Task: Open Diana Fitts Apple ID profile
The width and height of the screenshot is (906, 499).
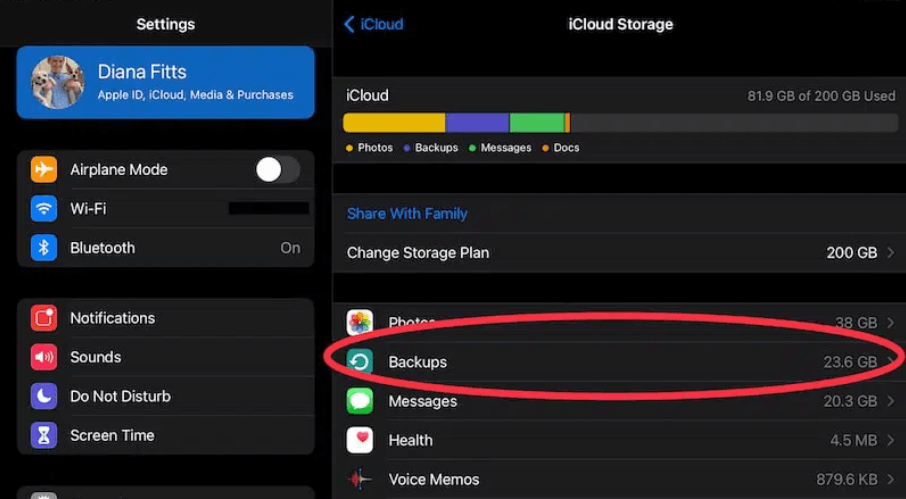Action: click(x=166, y=82)
